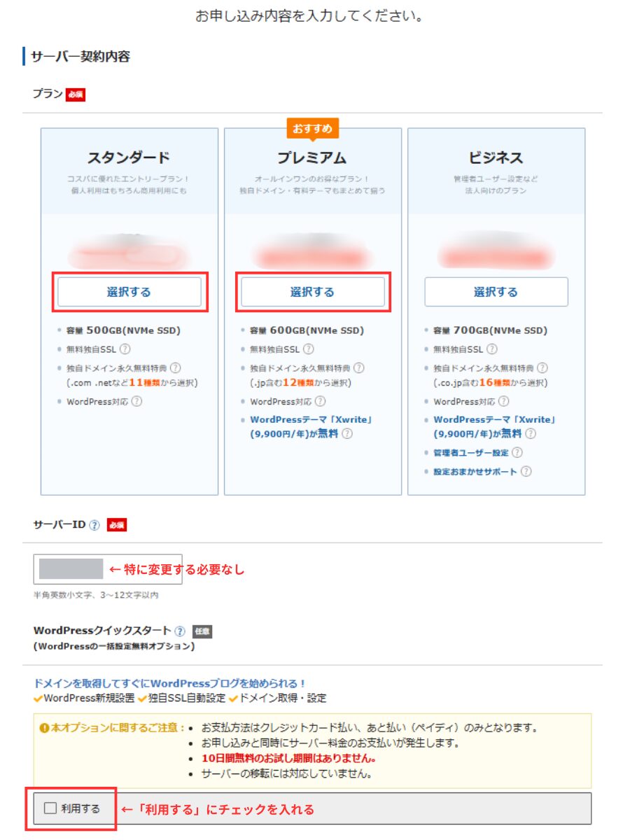Screen dimensions: 630x840
Task: Click help icon next to 設定おまかせサポート
Action: point(526,471)
